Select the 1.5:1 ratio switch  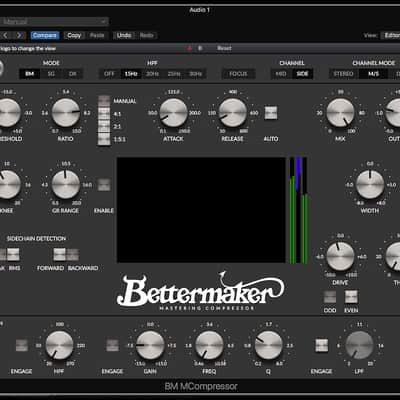tap(104, 139)
